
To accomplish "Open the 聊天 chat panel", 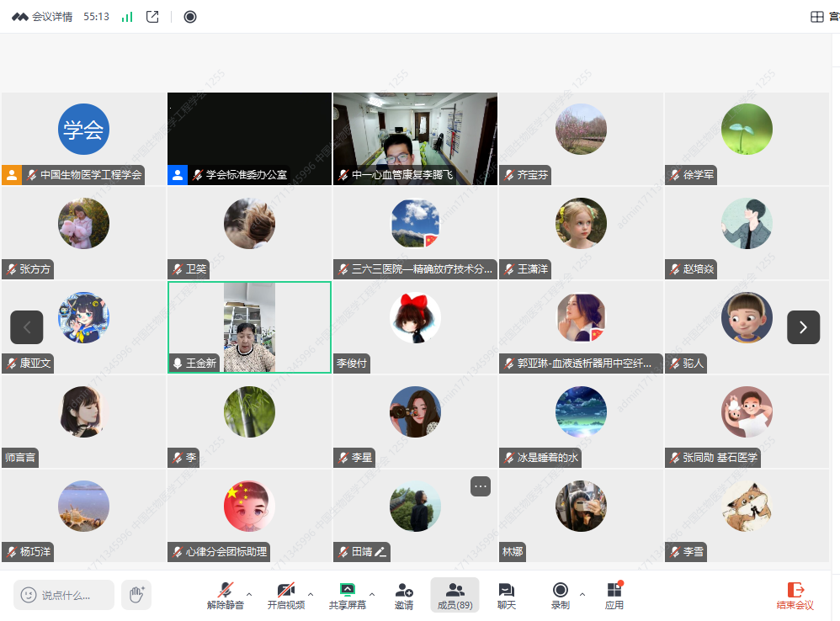I will 506,595.
